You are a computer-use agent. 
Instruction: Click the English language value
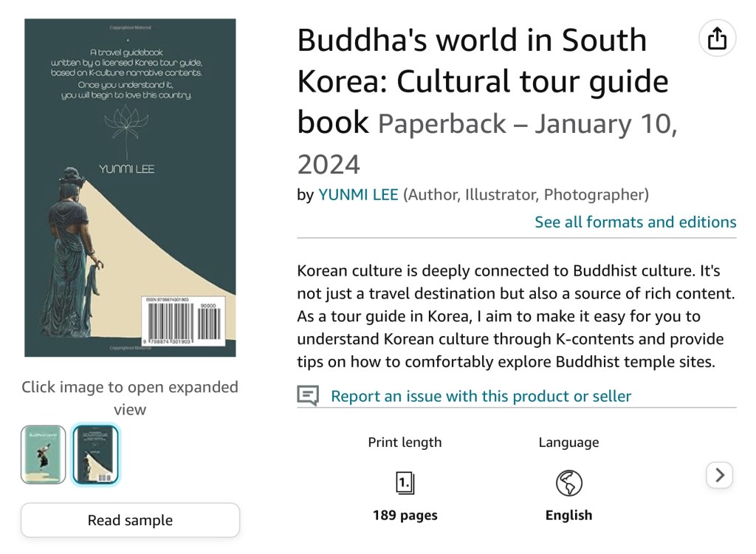coord(568,515)
